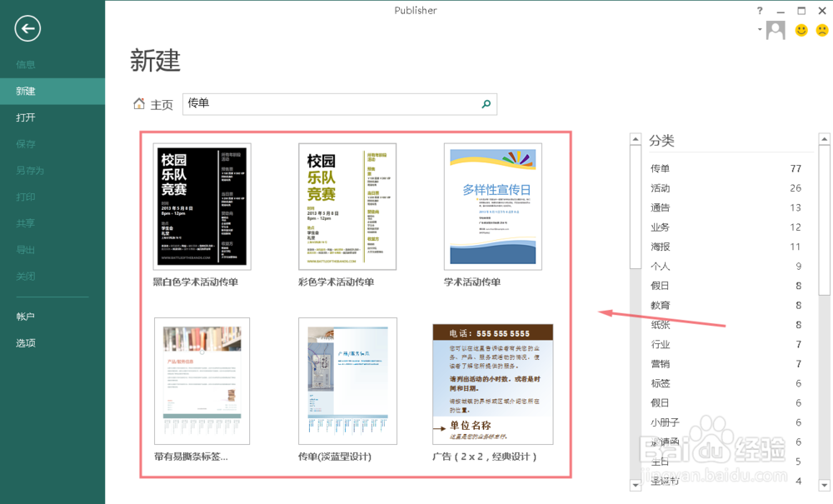
Task: Switch to the 打开 backstage tab
Action: pyautogui.click(x=25, y=117)
